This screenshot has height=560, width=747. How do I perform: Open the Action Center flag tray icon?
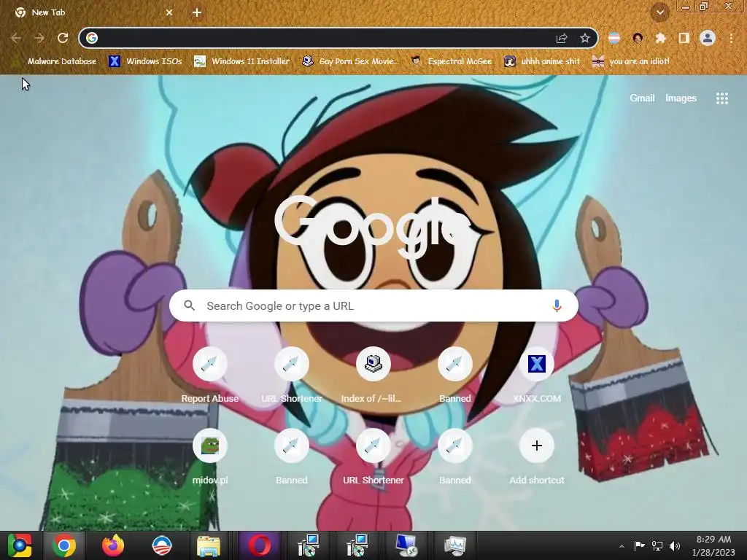[639, 545]
